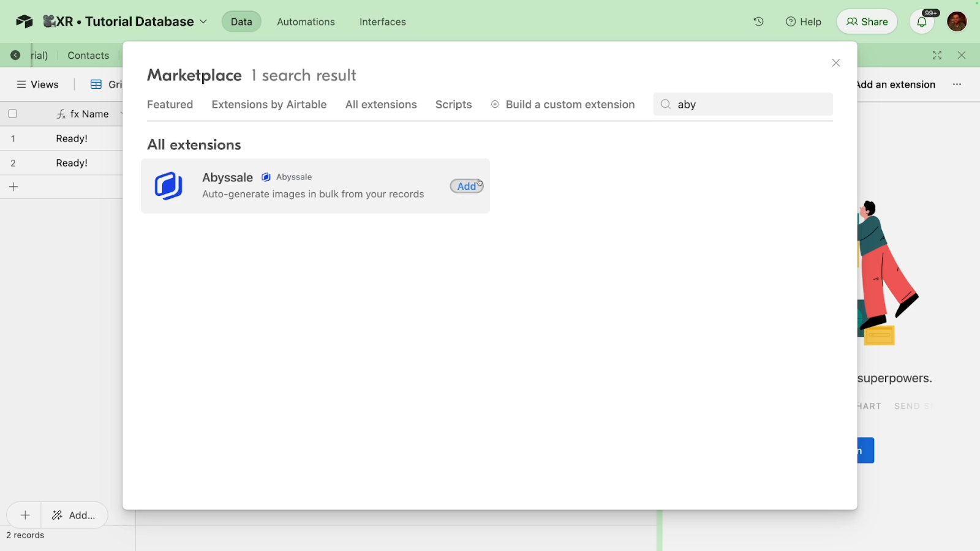Click the back arrow beside table tabs

[15, 55]
